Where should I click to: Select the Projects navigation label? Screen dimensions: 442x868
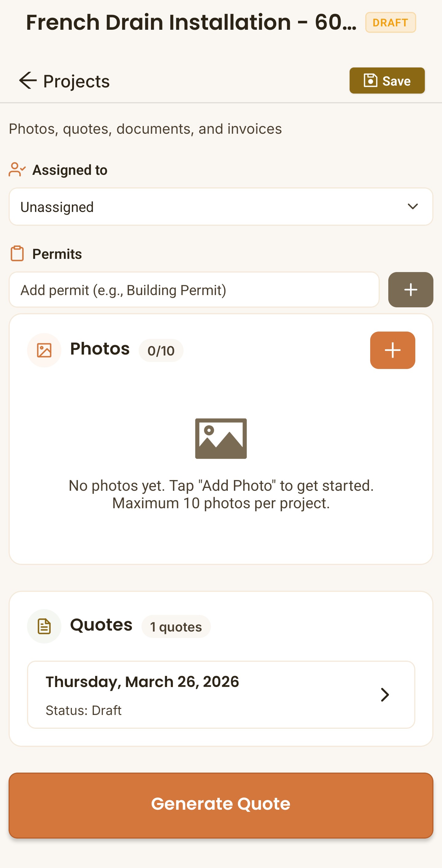click(x=76, y=81)
